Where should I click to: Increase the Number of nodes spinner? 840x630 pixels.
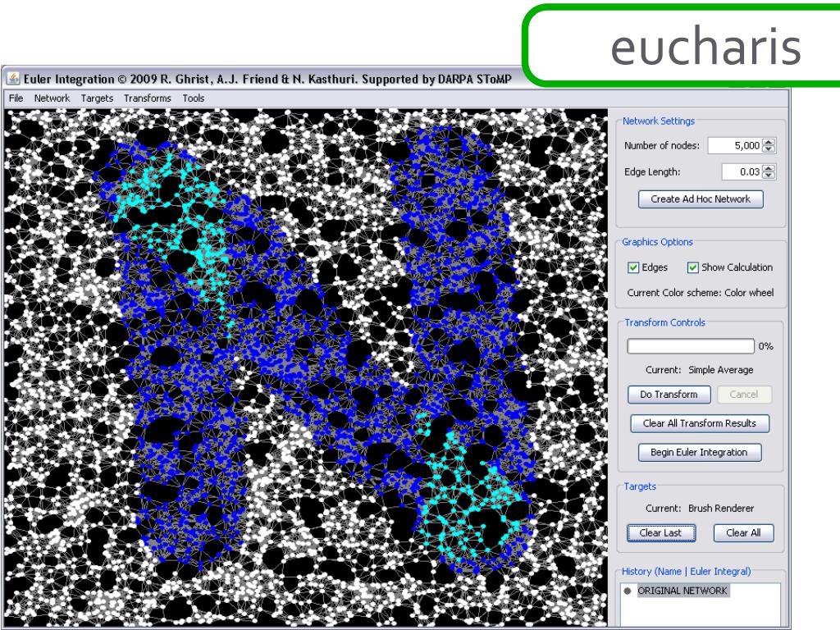tap(769, 142)
